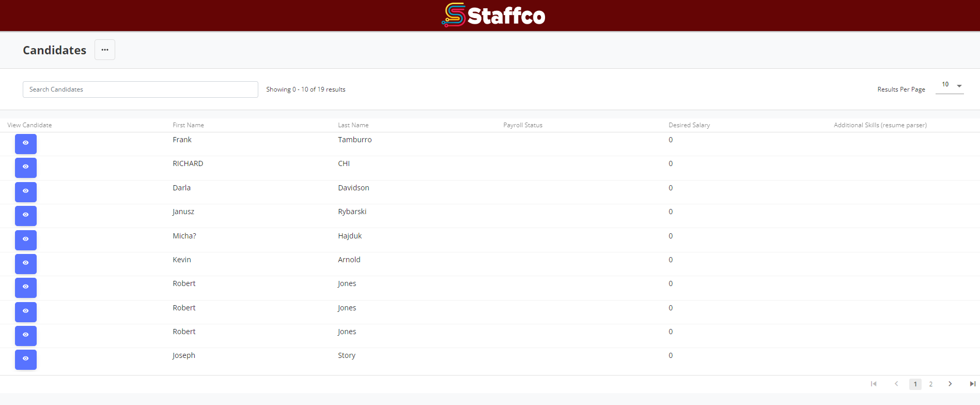980x405 pixels.
Task: View candidate Darla Davidson
Action: click(26, 192)
